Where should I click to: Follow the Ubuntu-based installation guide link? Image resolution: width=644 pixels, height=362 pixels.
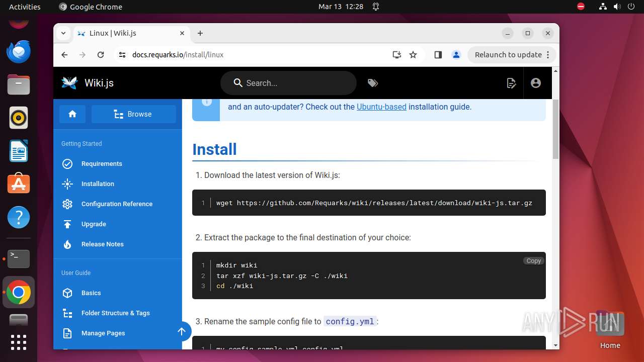[x=381, y=107]
